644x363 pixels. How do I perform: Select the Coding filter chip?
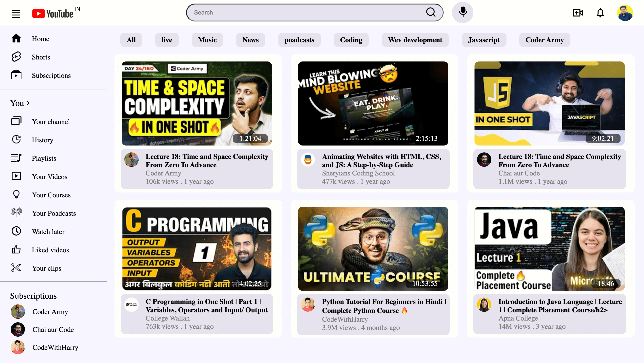coord(351,40)
